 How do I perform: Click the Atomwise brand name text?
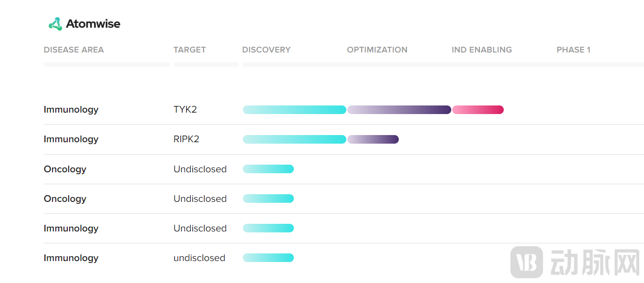point(93,24)
